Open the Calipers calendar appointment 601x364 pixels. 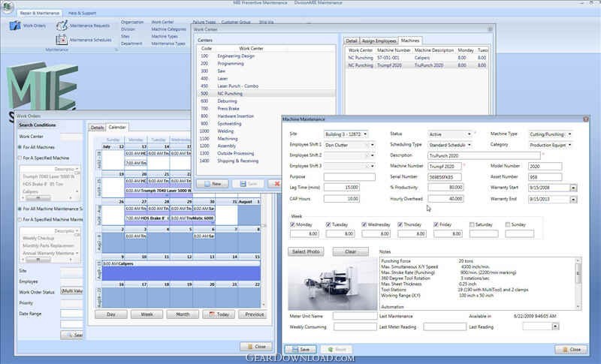coord(181,263)
